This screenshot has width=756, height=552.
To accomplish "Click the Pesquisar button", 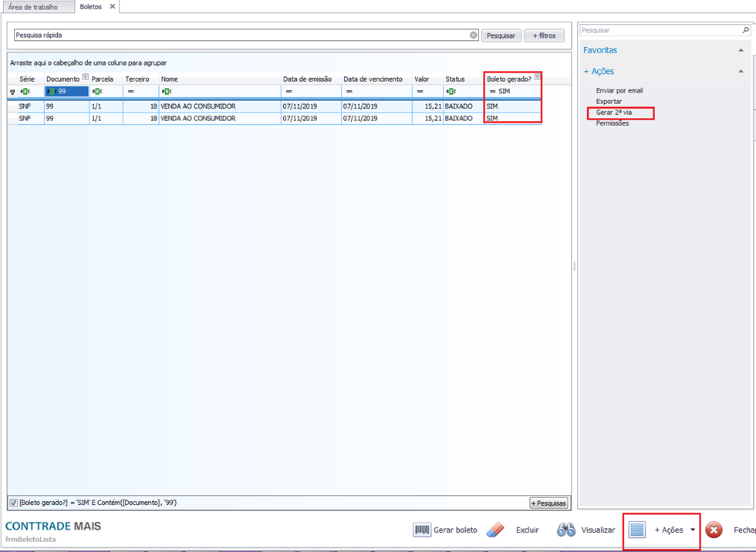I will (501, 35).
